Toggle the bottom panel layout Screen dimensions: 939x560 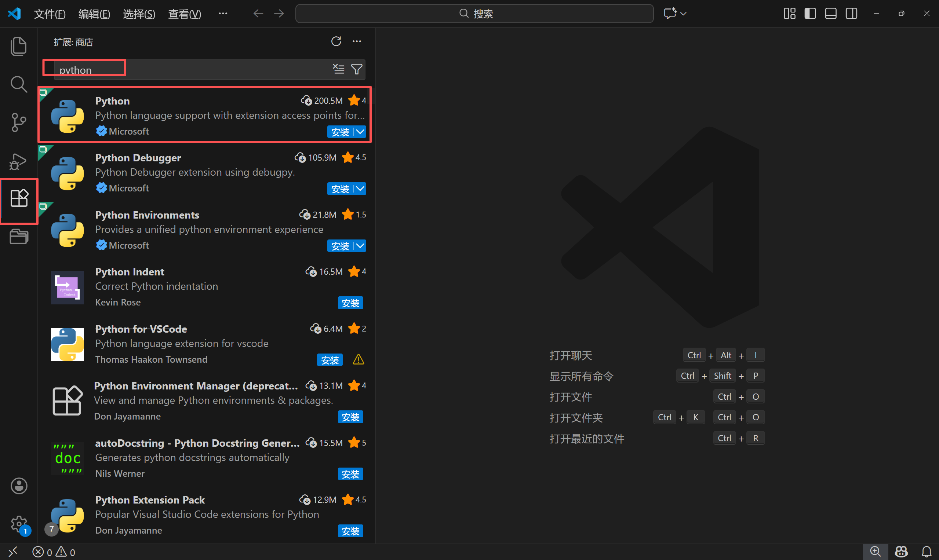(831, 14)
